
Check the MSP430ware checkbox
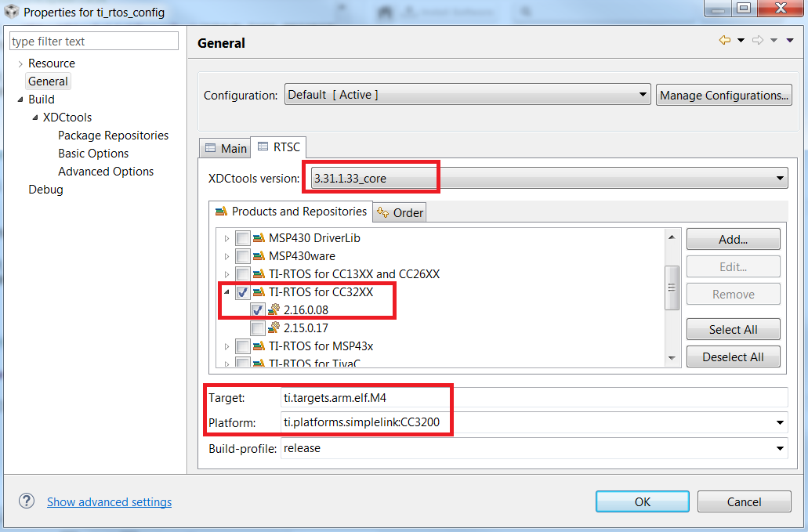click(243, 256)
